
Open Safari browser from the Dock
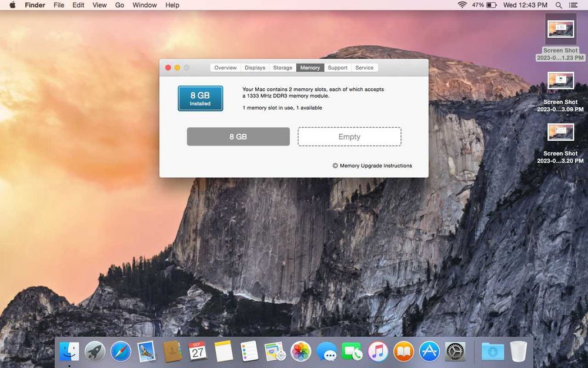121,352
